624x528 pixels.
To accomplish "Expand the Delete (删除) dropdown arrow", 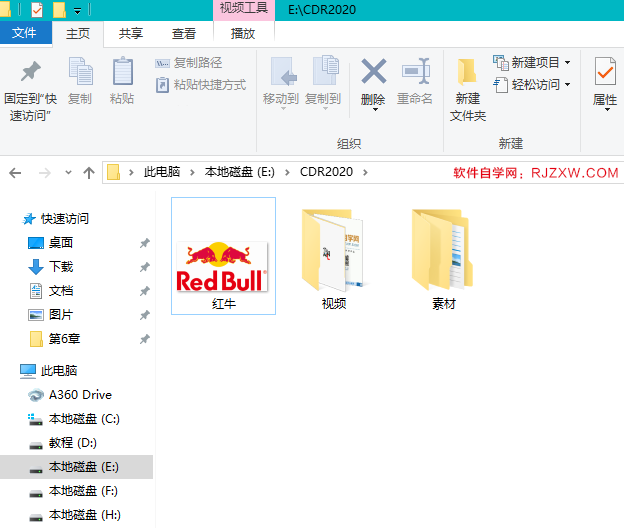I will tap(375, 109).
